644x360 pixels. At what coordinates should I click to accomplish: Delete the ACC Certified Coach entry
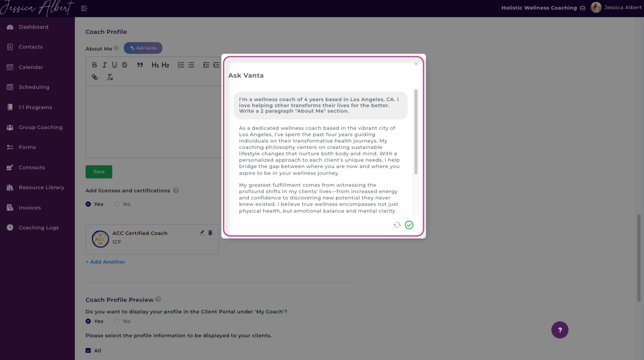[x=210, y=233]
